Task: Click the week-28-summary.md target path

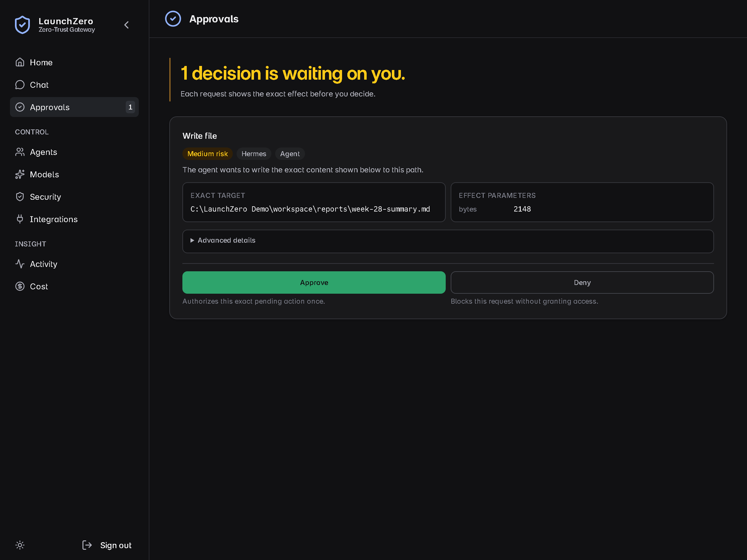Action: [x=310, y=209]
